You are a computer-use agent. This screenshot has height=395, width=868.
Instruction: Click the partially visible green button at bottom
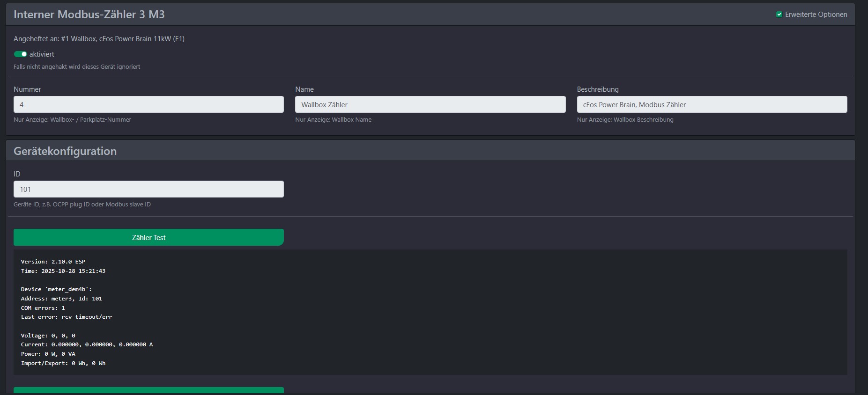[148, 390]
